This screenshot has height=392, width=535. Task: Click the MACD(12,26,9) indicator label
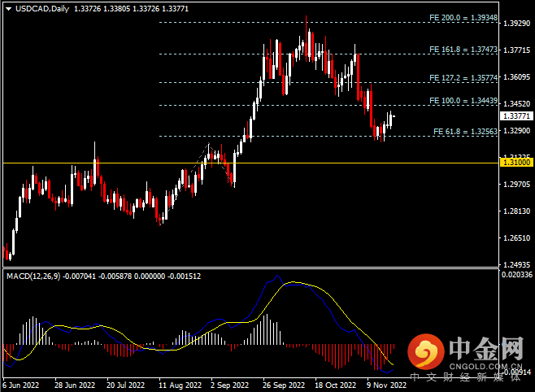point(33,276)
